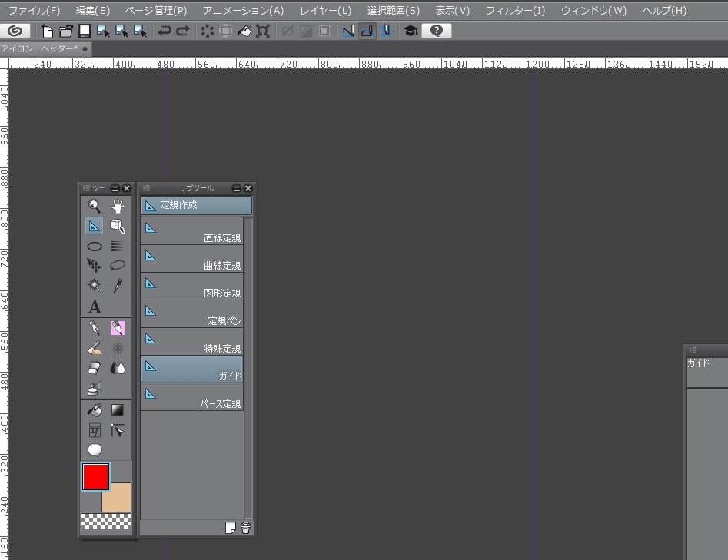The width and height of the screenshot is (728, 560).
Task: Open the サブツール panel menu
Action: tap(145, 188)
